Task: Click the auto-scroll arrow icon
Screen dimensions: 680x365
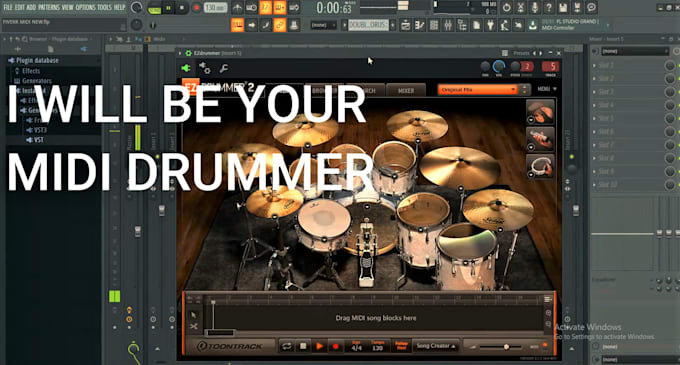Action: [x=252, y=25]
